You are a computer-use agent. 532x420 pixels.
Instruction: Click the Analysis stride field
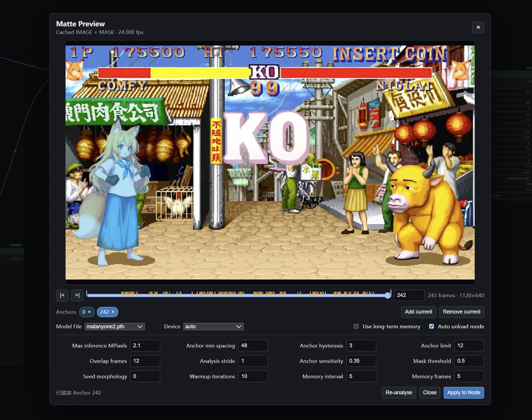coord(253,361)
